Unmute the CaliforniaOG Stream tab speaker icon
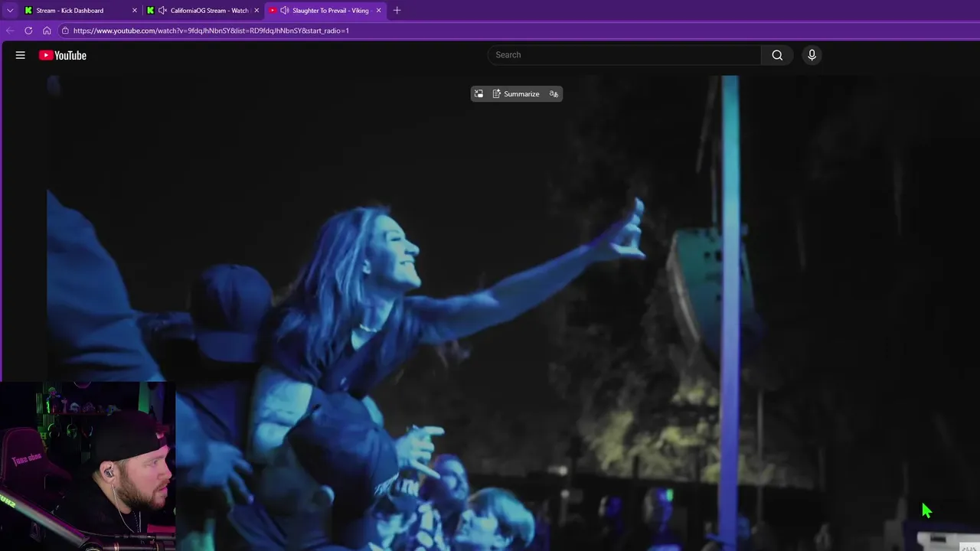 tap(162, 11)
